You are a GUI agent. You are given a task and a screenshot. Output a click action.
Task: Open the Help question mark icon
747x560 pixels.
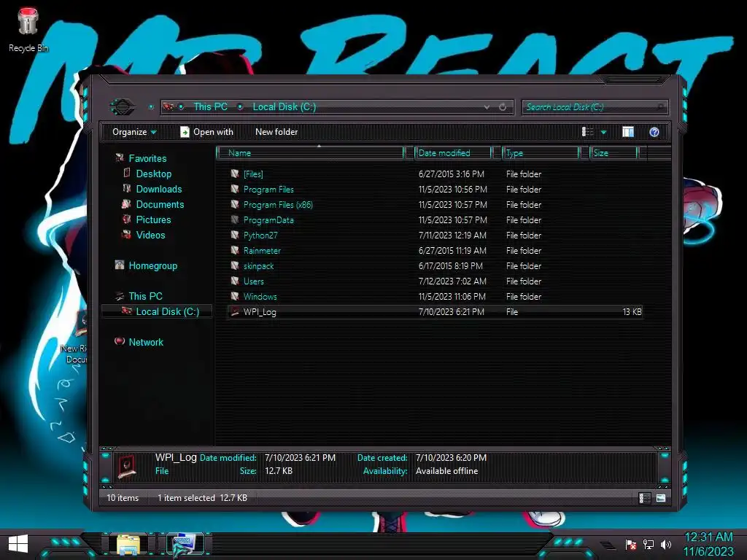point(654,132)
